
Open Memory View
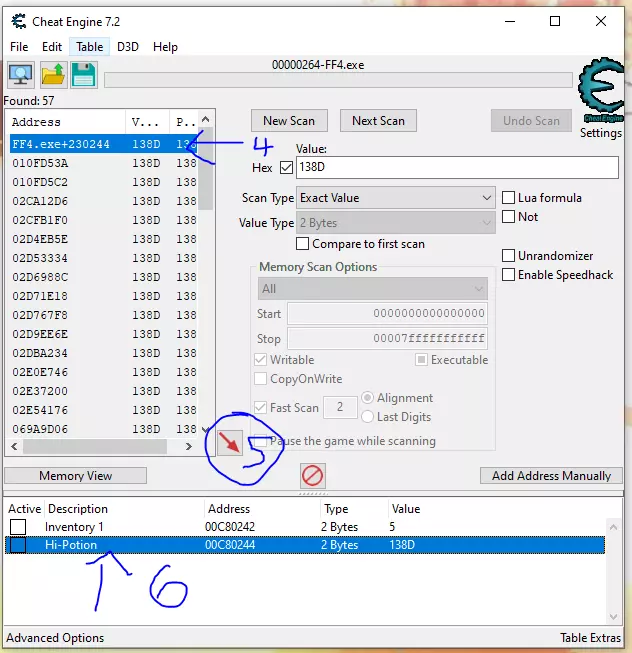tap(75, 476)
